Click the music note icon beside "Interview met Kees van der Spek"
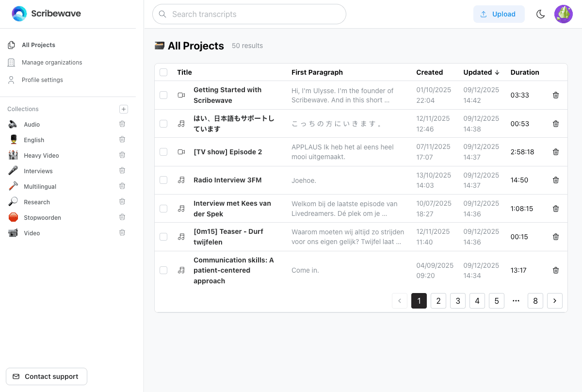Viewport: 582px width, 392px height. [x=181, y=208]
